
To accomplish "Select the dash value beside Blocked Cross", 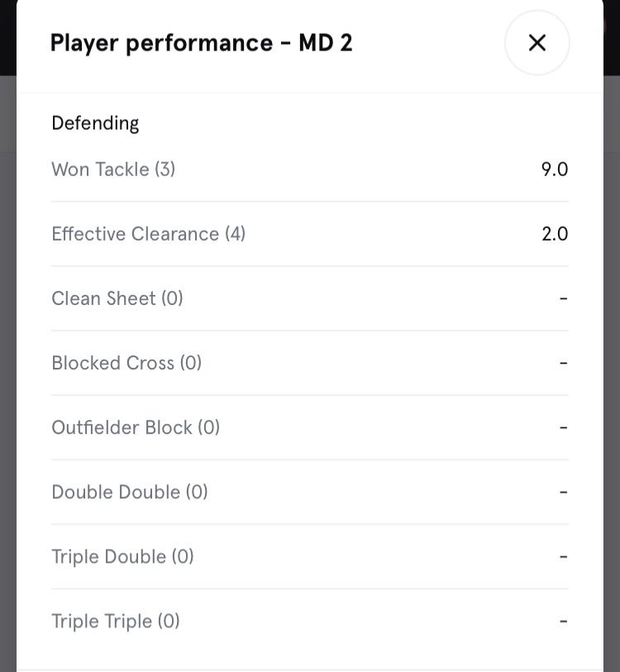I will click(563, 363).
